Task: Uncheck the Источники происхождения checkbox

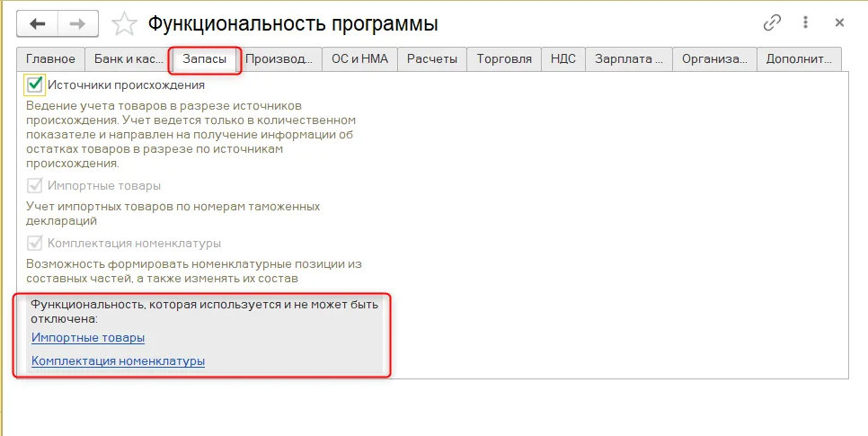Action: 35,85
